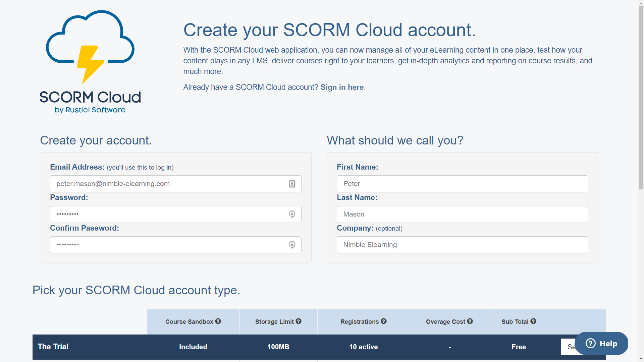Click the 'Confirm Password:' field label

pos(85,228)
